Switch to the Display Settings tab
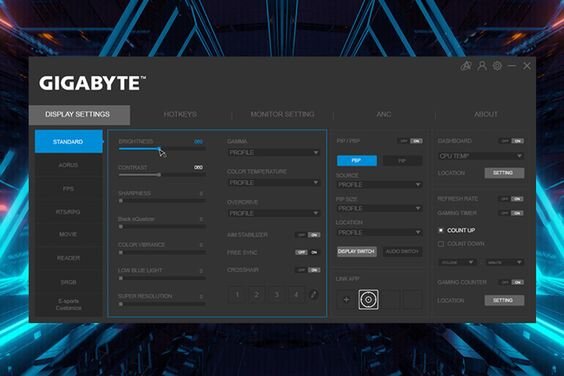The height and width of the screenshot is (376, 564). point(79,115)
